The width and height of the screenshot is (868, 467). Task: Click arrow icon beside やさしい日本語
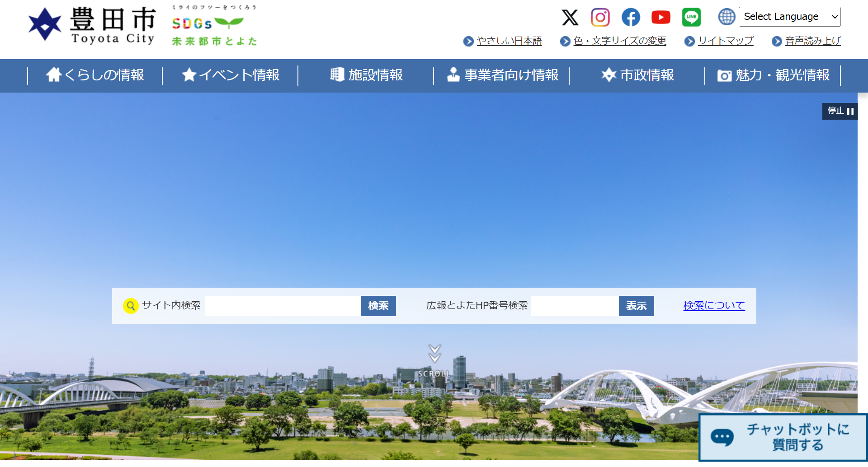click(x=469, y=41)
